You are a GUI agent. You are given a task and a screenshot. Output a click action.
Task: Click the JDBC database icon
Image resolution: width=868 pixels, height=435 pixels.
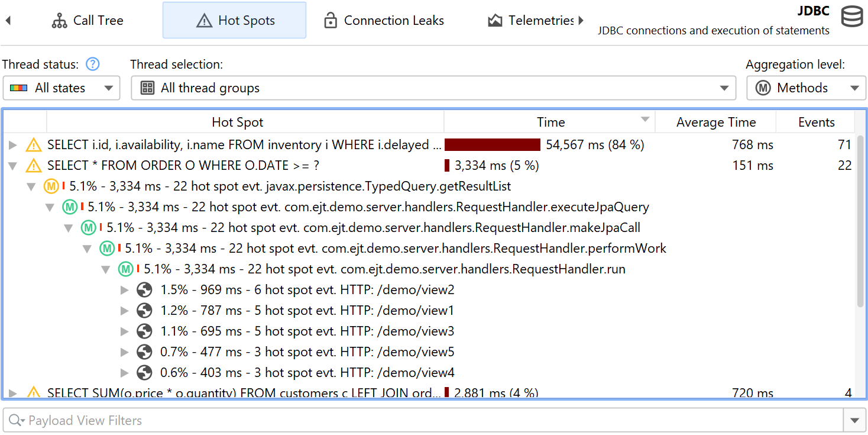click(x=851, y=17)
